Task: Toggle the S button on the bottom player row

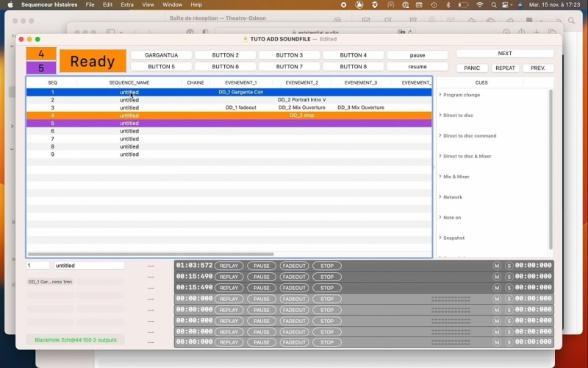Action: tap(509, 342)
